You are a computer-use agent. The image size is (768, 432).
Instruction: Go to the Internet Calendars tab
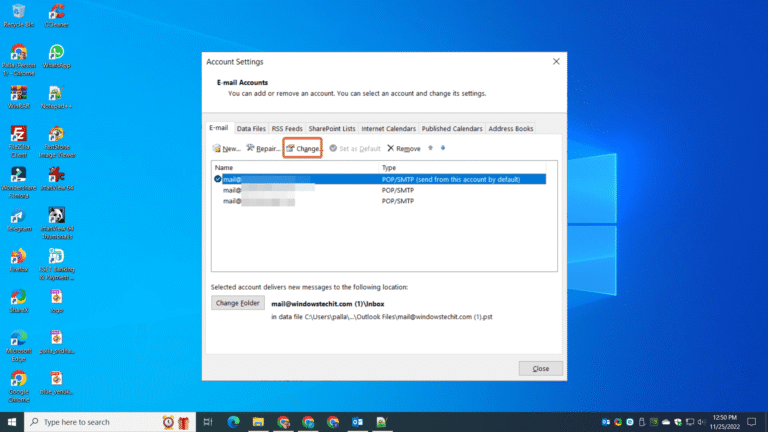pos(388,128)
